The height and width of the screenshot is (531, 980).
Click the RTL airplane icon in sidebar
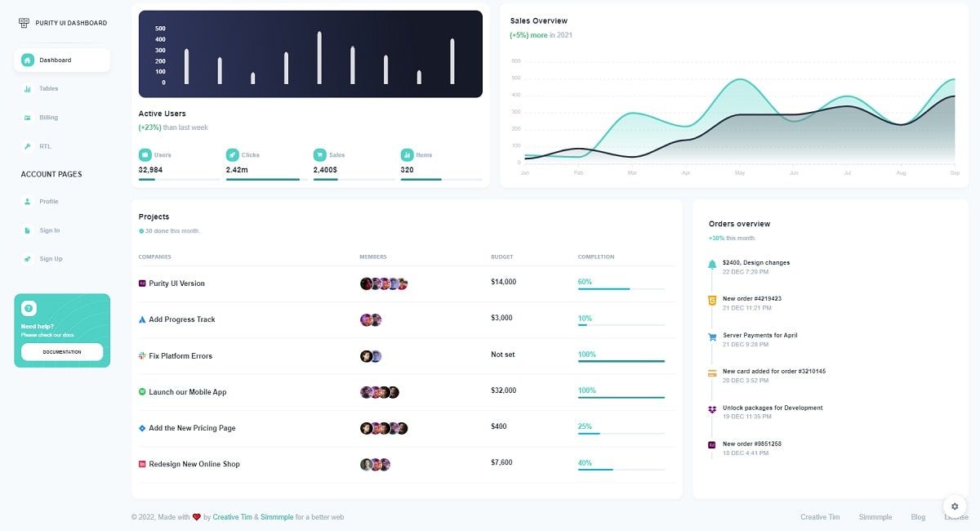27,146
